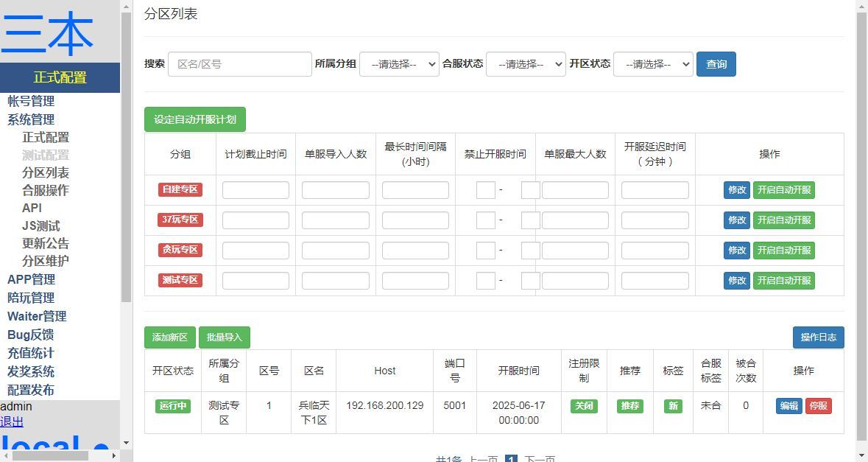This screenshot has width=868, height=462.
Task: Click 添加新区 to add a new zone
Action: pos(169,337)
